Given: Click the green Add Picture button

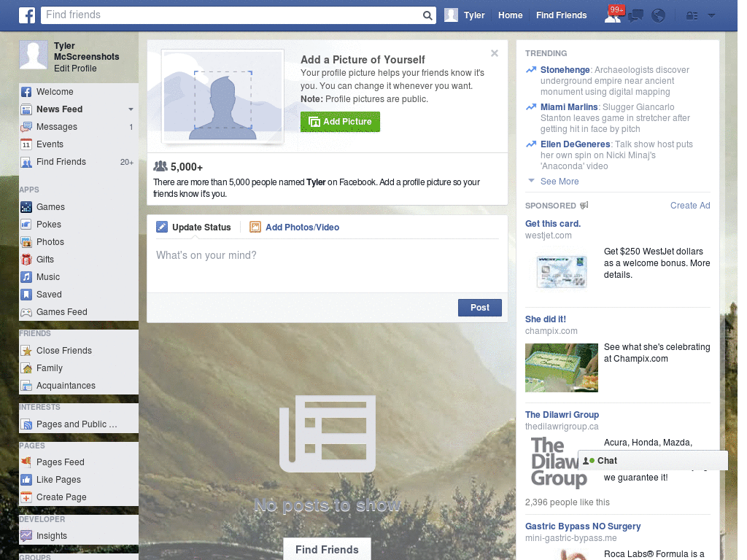Looking at the screenshot, I should (x=340, y=122).
